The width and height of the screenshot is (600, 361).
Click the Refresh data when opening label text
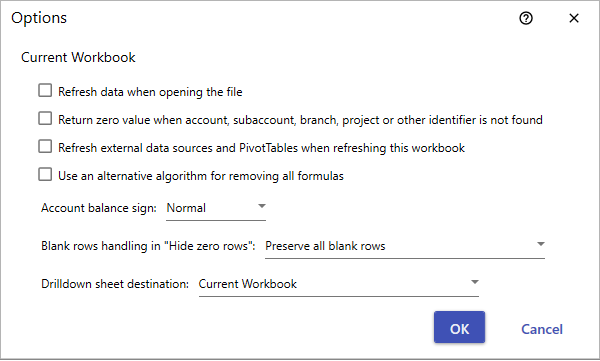coord(150,92)
